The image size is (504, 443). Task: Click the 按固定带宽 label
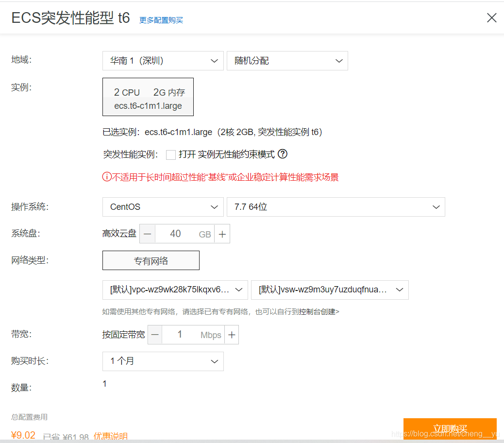(x=123, y=335)
